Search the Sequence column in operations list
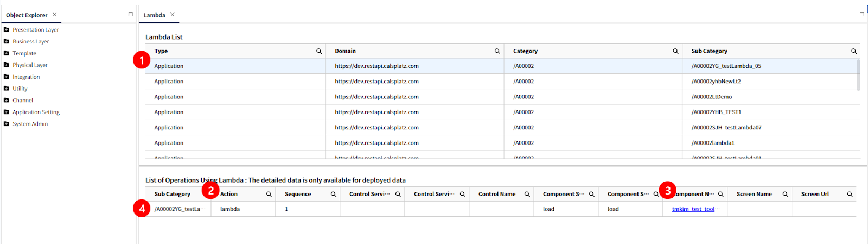Screen dimensions: 868x244 [x=333, y=194]
